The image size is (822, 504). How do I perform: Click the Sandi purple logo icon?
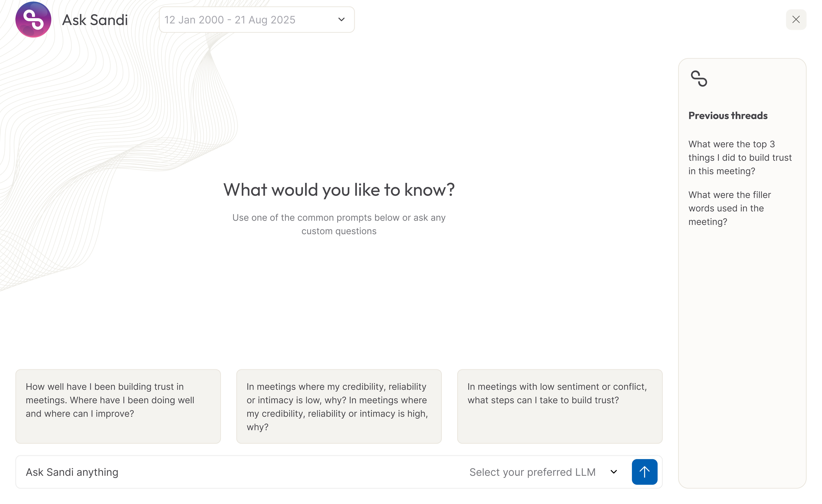(x=33, y=19)
